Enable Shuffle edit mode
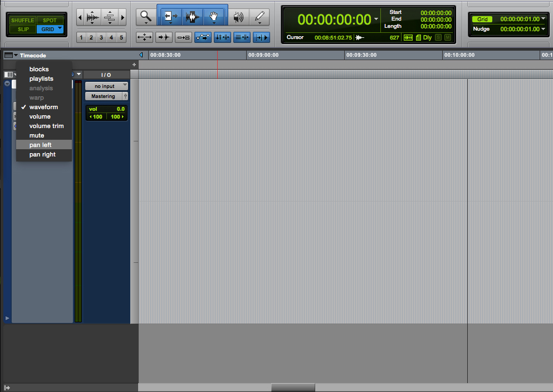Image resolution: width=553 pixels, height=392 pixels. [x=22, y=21]
